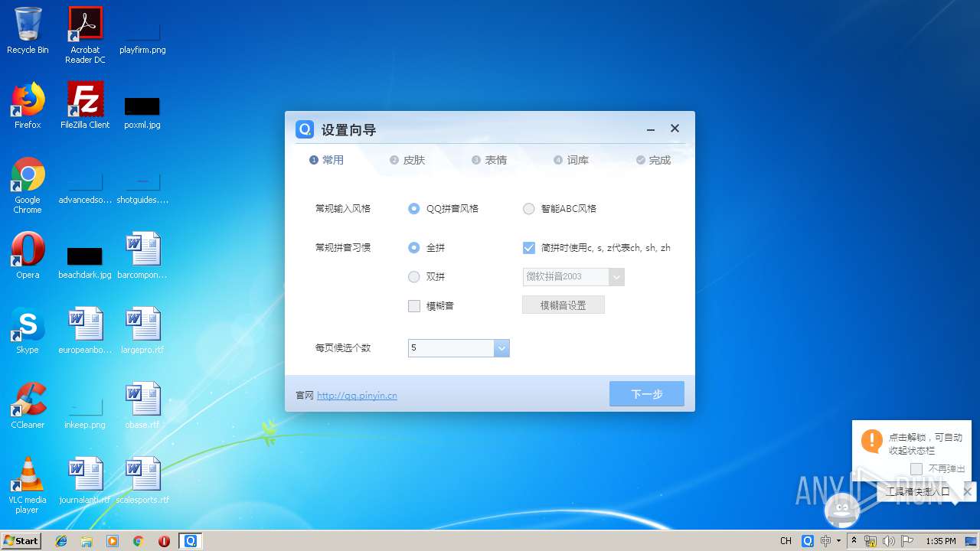Select barcompon… Word document icon
The height and width of the screenshot is (551, 980).
pyautogui.click(x=142, y=256)
